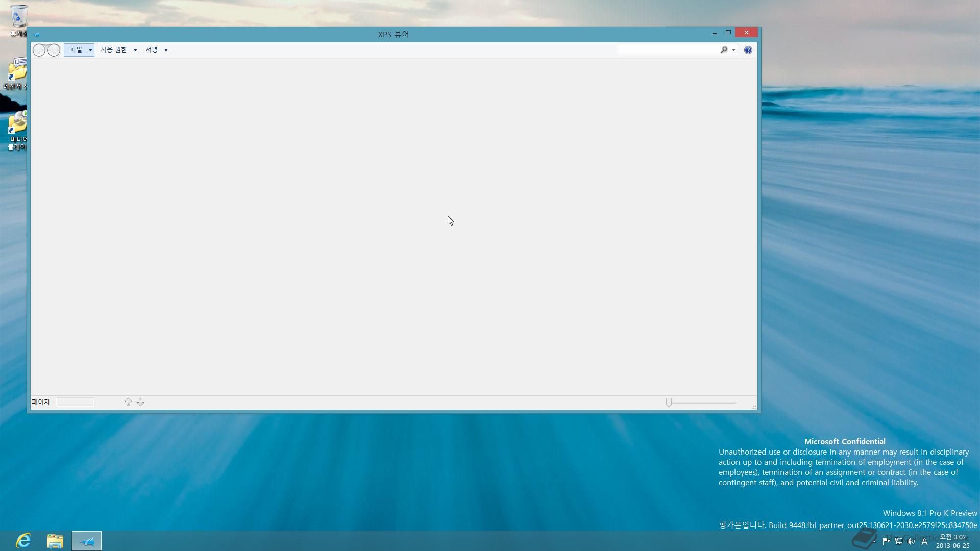This screenshot has height=551, width=980.
Task: Minimize the XPS 뷰어 window
Action: click(x=715, y=33)
